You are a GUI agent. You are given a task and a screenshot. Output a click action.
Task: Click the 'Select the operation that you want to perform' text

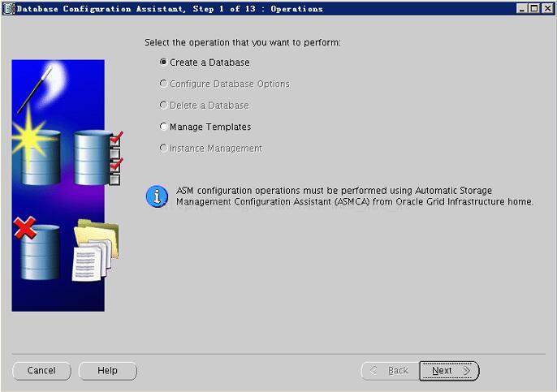pyautogui.click(x=242, y=42)
